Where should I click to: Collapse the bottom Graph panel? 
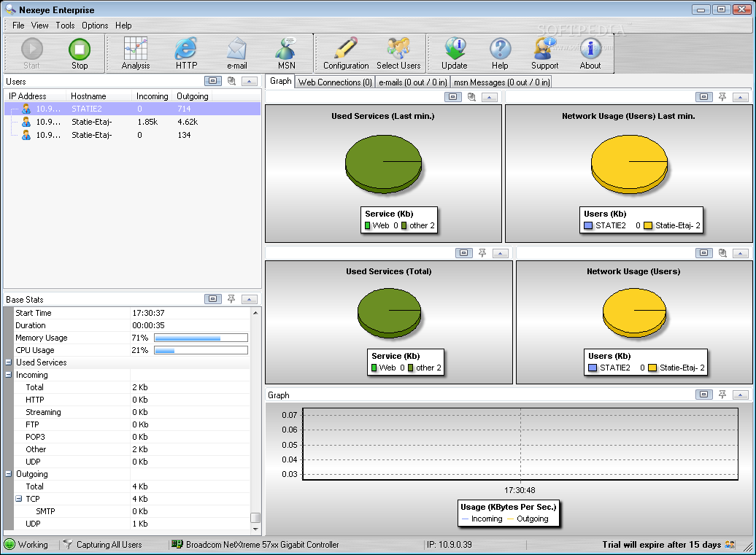[x=741, y=395]
